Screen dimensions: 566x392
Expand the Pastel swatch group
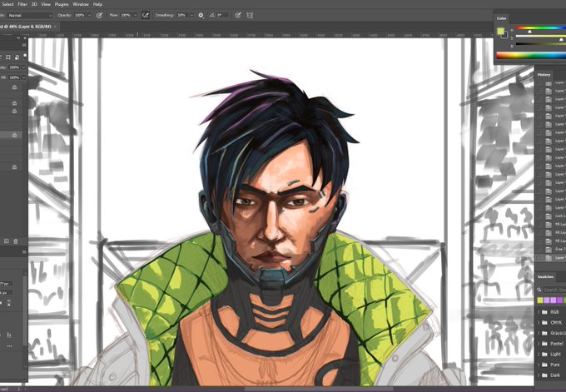point(539,344)
